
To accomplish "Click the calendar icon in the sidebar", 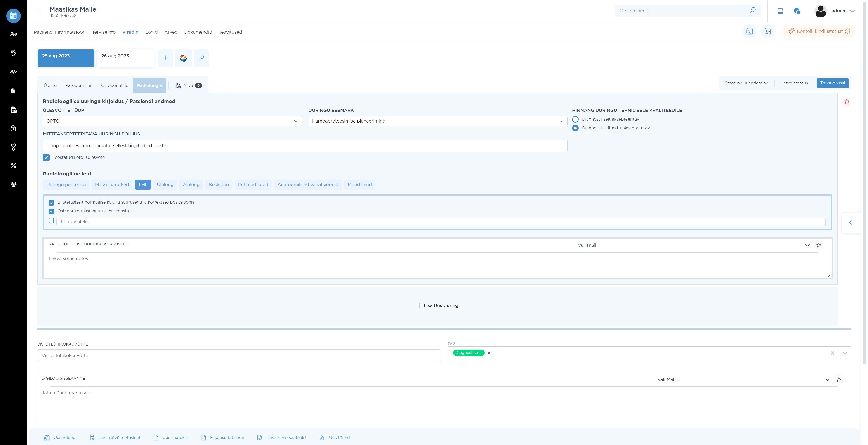I will coord(14,16).
